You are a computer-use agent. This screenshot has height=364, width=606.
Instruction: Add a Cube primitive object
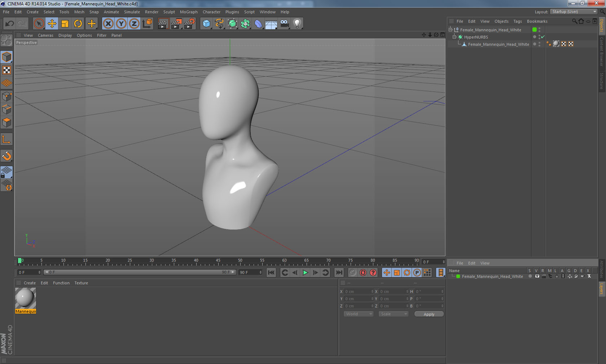tap(206, 24)
